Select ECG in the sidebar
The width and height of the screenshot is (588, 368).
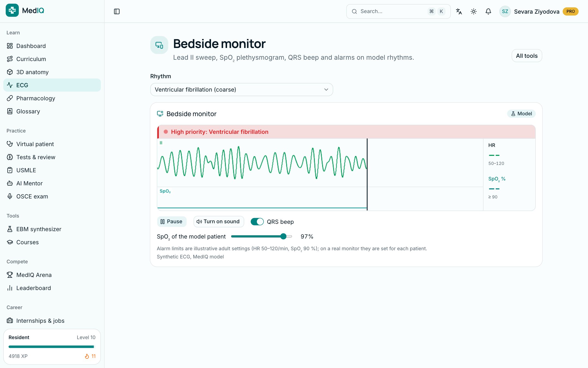(52, 85)
